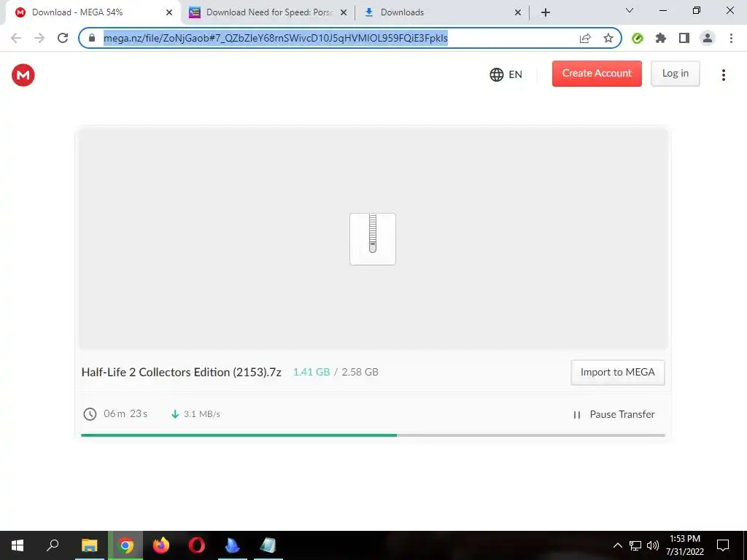Open the clock and date flyout
The width and height of the screenshot is (747, 560).
point(685,545)
